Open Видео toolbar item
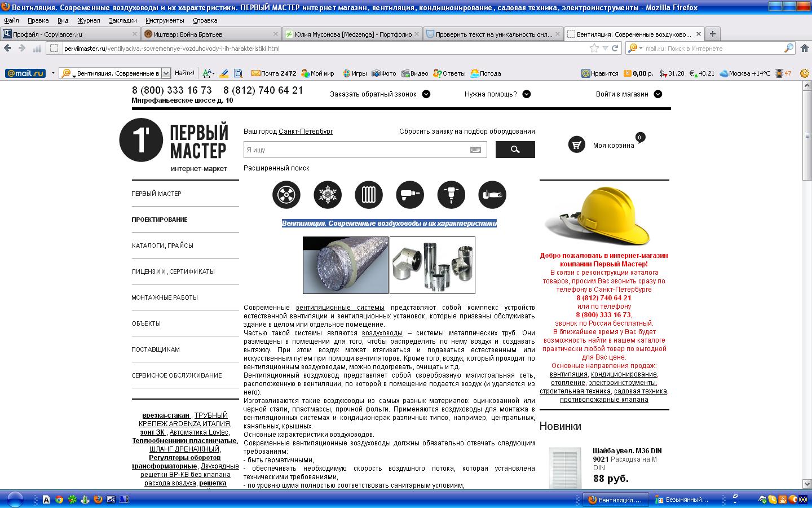Viewport: 812px width, 508px height. pyautogui.click(x=414, y=73)
